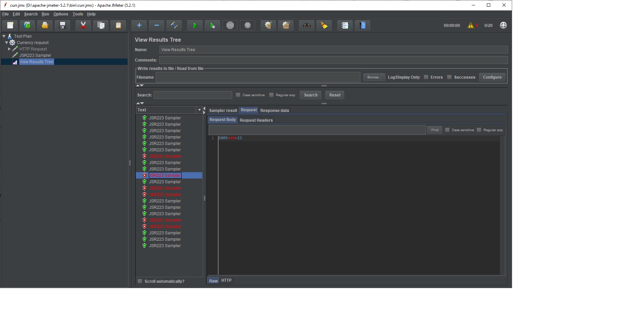The image size is (644, 311).
Task: Stop the running test
Action: click(x=230, y=25)
